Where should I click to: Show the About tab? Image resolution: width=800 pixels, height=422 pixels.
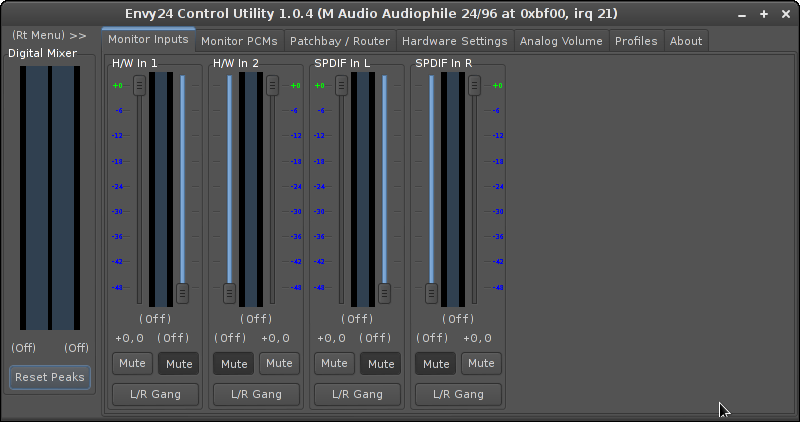point(686,41)
